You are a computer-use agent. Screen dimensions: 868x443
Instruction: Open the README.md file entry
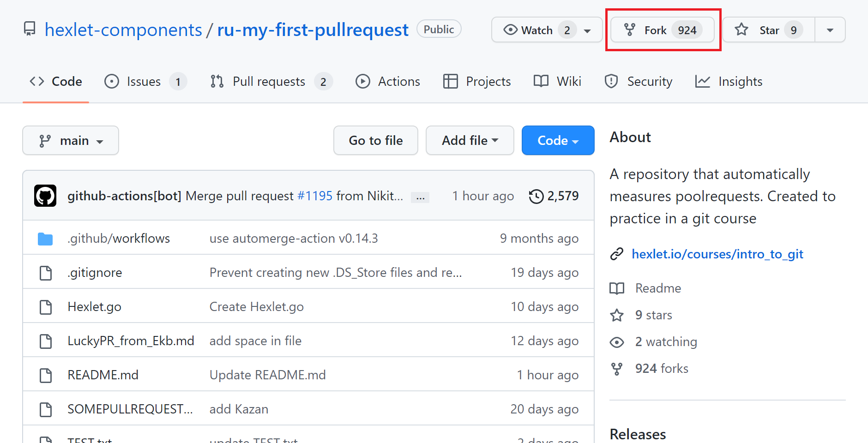pos(103,375)
